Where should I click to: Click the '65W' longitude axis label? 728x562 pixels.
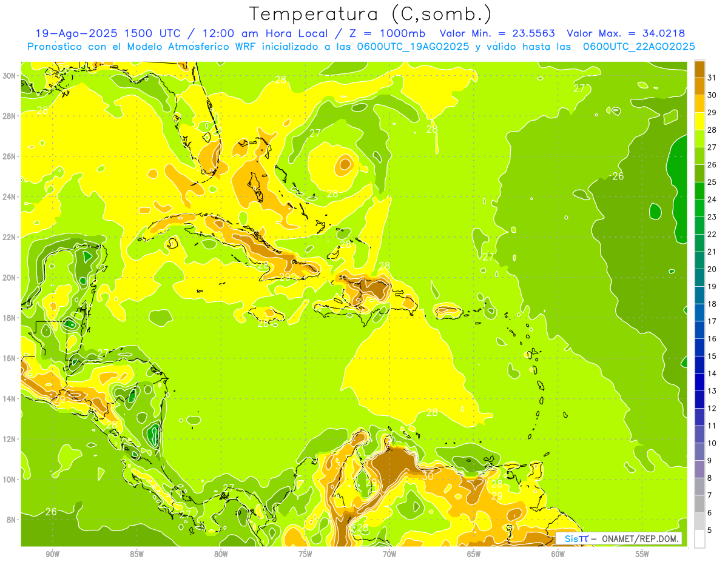(474, 554)
